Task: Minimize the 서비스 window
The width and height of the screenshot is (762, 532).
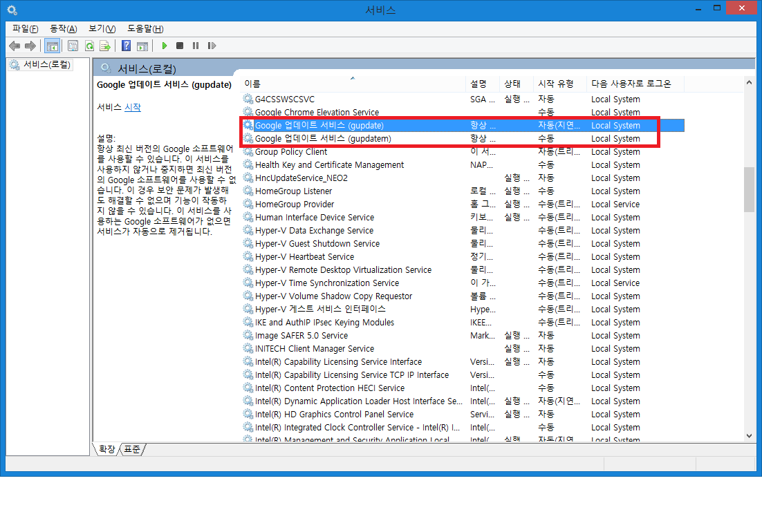Action: 698,8
